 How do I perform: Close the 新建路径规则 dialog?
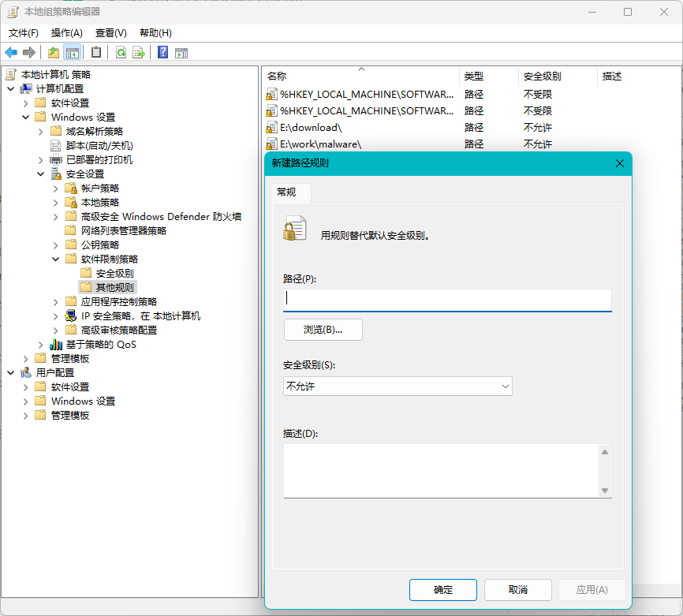pos(620,163)
